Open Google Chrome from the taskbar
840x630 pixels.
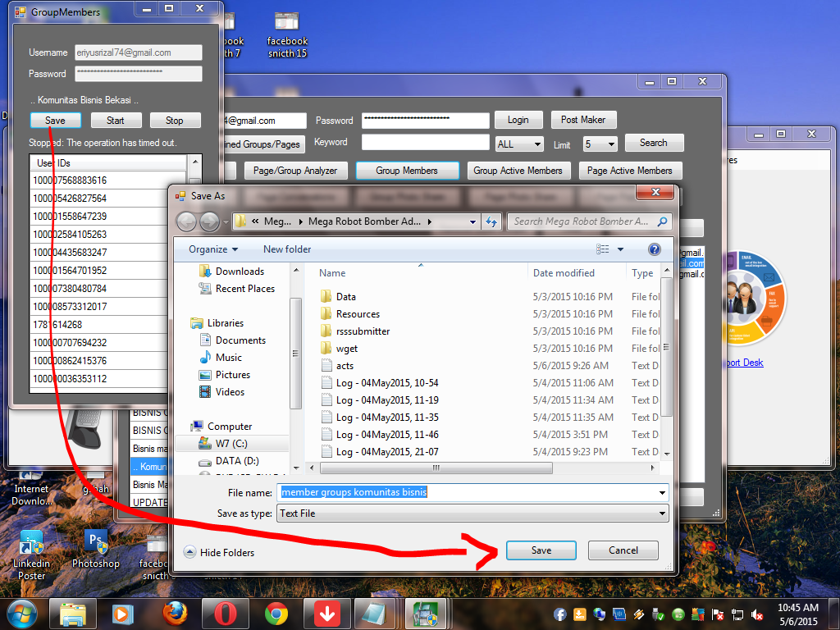click(x=276, y=614)
